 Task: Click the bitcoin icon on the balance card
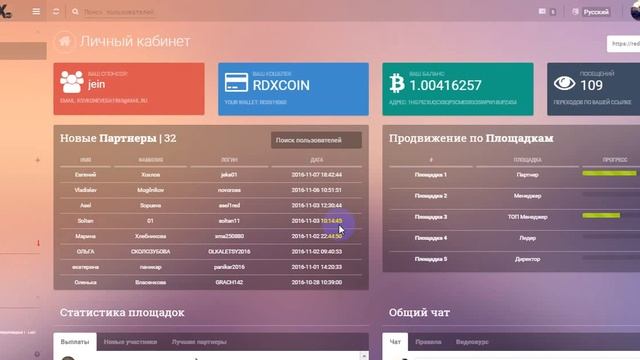(397, 83)
